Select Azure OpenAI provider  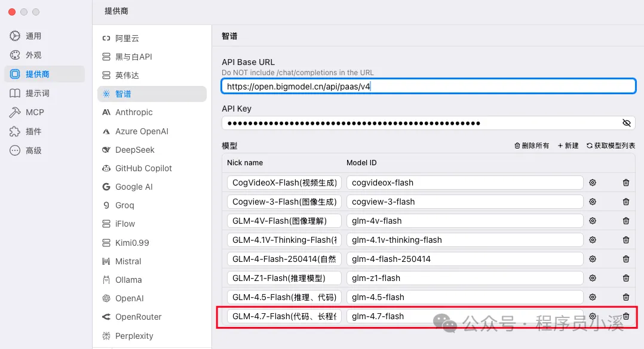(152, 131)
